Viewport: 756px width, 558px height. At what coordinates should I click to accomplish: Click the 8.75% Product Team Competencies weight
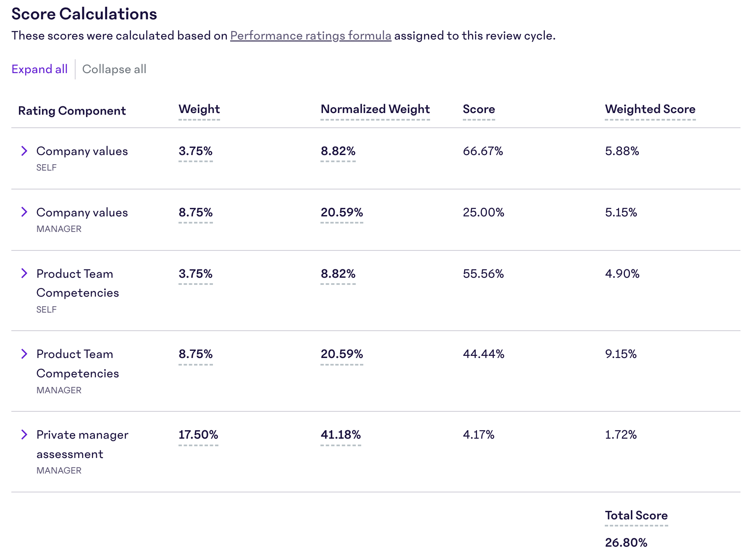[x=196, y=354]
